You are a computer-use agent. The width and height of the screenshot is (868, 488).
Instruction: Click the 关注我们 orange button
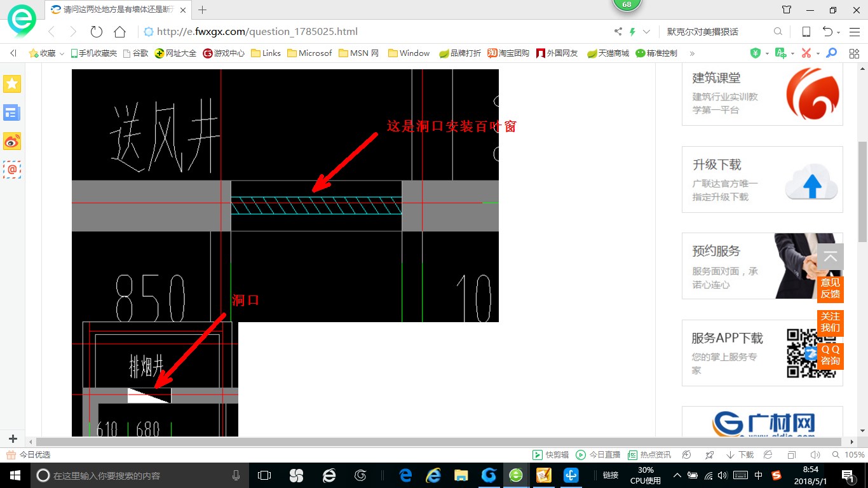(830, 322)
